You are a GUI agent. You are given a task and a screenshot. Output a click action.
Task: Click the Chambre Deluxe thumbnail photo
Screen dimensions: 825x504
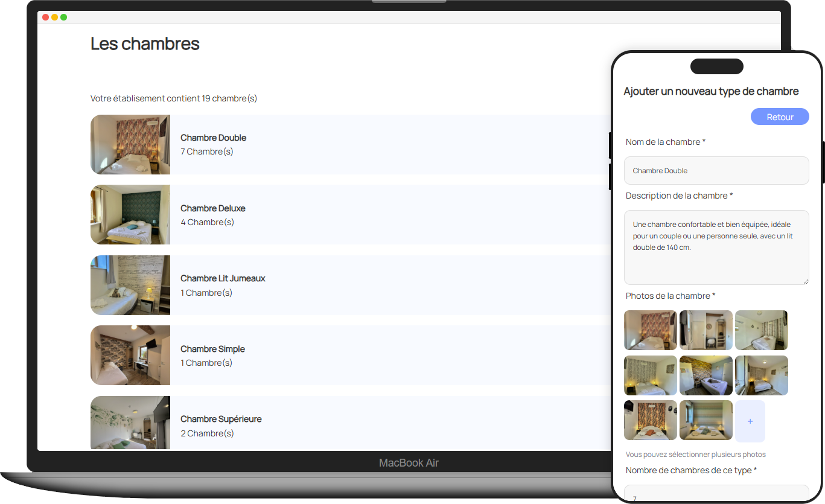[x=130, y=215]
